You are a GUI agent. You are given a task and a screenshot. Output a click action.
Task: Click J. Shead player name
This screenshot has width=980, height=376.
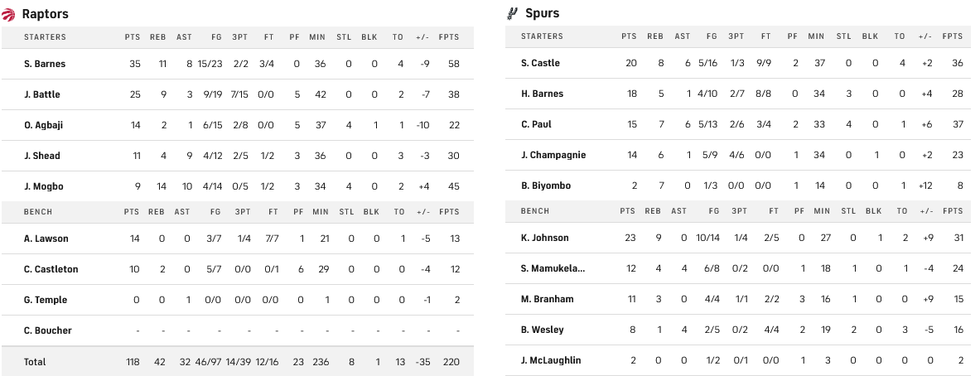coord(42,156)
